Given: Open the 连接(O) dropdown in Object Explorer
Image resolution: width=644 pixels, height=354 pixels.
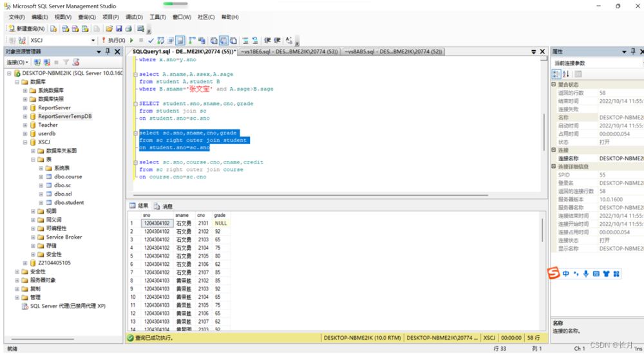Looking at the screenshot, I should (17, 62).
